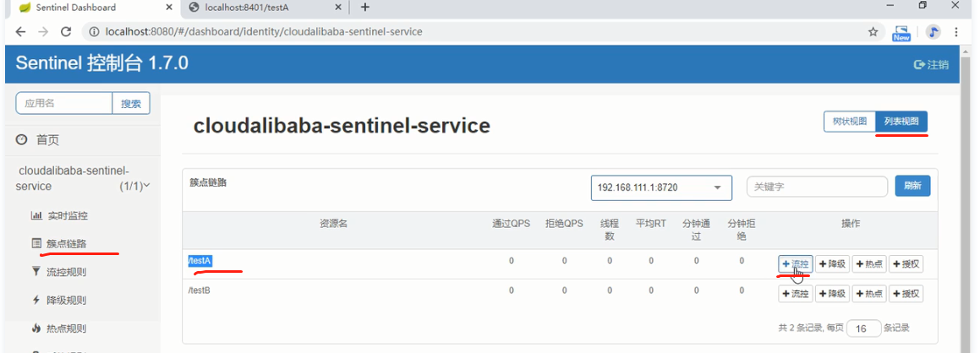Open the new browser tab button
This screenshot has height=353, width=980.
(x=365, y=8)
